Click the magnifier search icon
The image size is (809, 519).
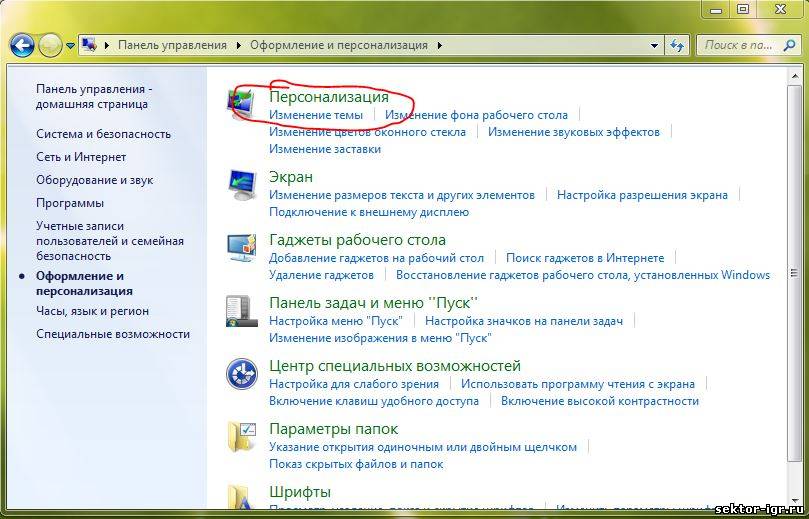[789, 45]
